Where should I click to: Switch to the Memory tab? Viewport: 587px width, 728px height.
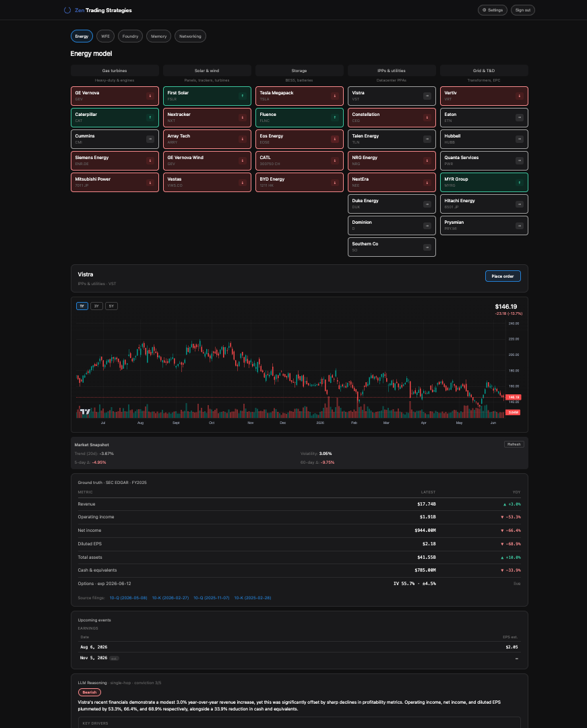pos(158,36)
